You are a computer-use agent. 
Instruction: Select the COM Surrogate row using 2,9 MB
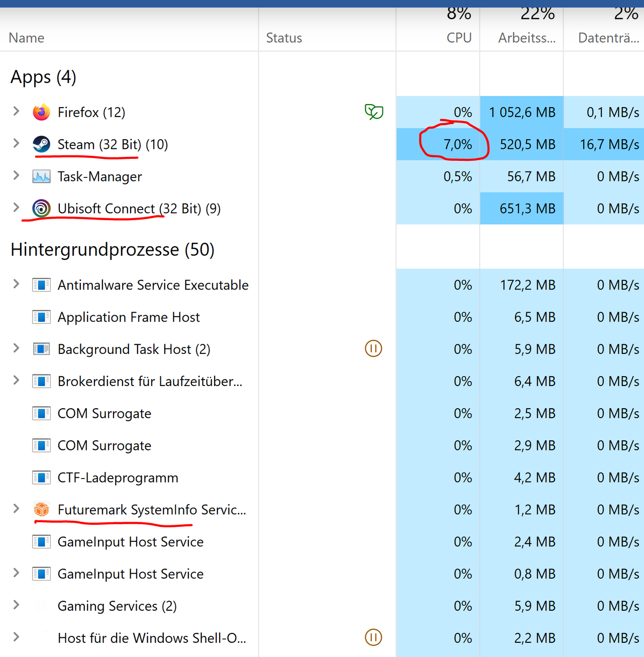click(104, 445)
